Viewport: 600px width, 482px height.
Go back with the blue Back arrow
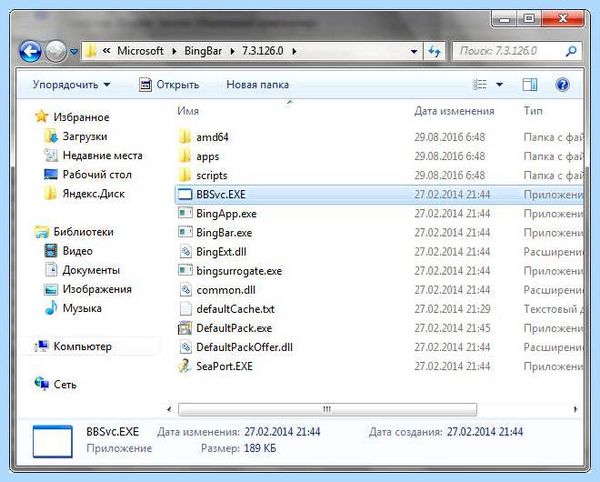tap(30, 51)
